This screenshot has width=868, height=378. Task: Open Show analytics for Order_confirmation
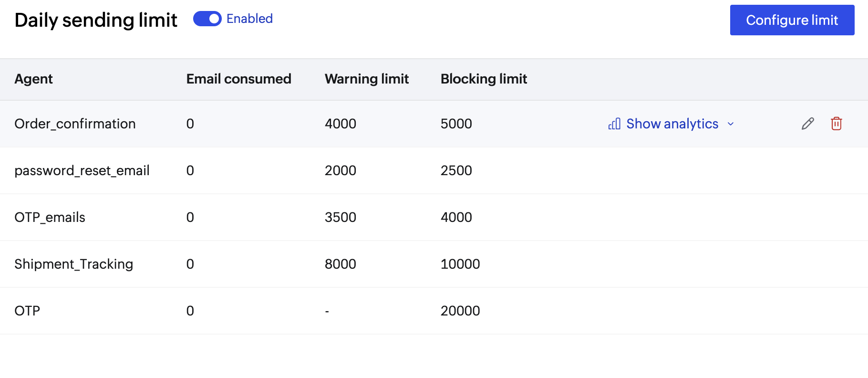[672, 124]
